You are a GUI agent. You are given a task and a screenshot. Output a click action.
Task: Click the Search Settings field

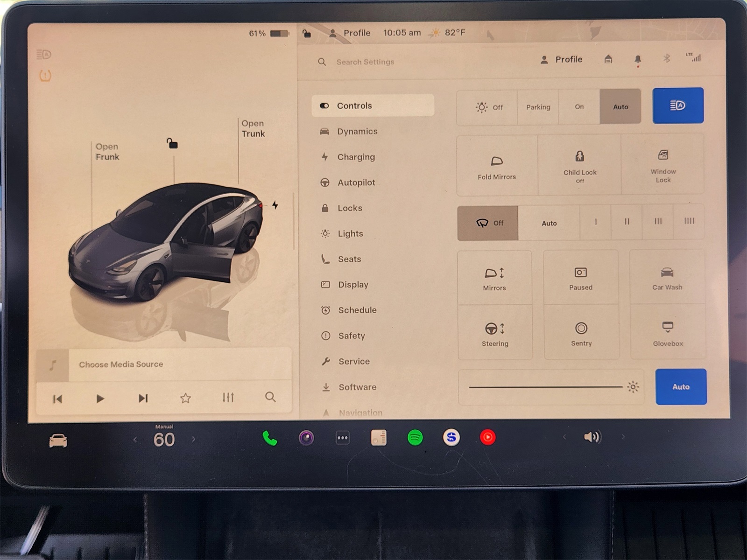click(366, 62)
